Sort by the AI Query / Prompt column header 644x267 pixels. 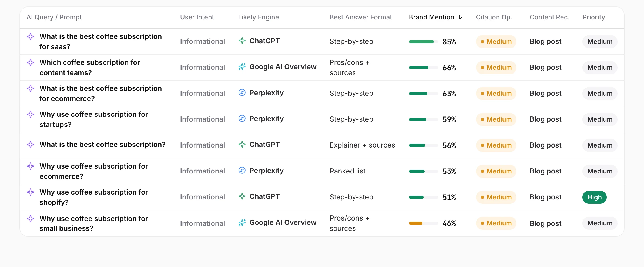pos(54,17)
